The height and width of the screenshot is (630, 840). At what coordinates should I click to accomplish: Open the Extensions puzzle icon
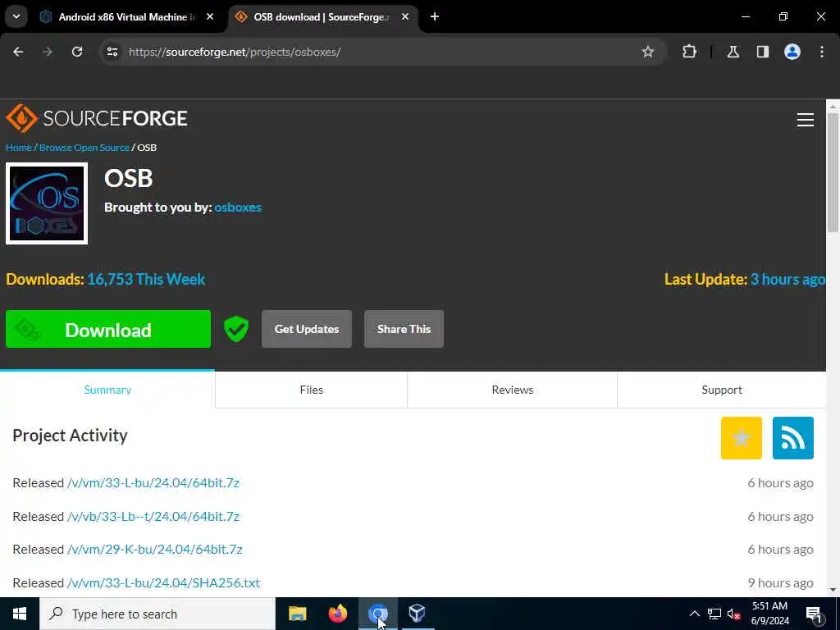(x=689, y=52)
